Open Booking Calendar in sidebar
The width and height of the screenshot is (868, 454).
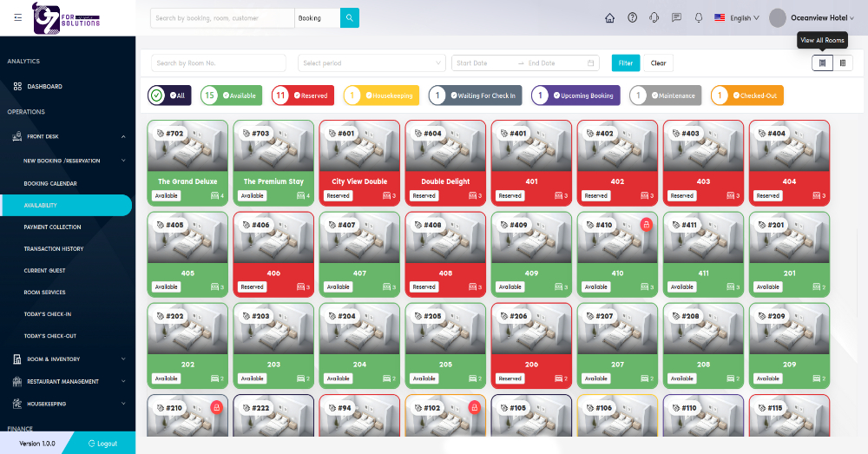pos(50,183)
